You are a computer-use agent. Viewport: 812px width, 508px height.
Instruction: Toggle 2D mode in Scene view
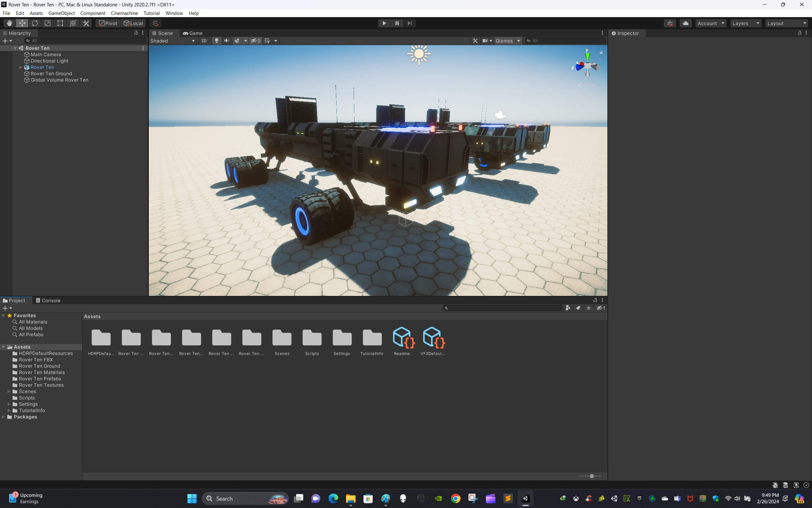tap(204, 41)
